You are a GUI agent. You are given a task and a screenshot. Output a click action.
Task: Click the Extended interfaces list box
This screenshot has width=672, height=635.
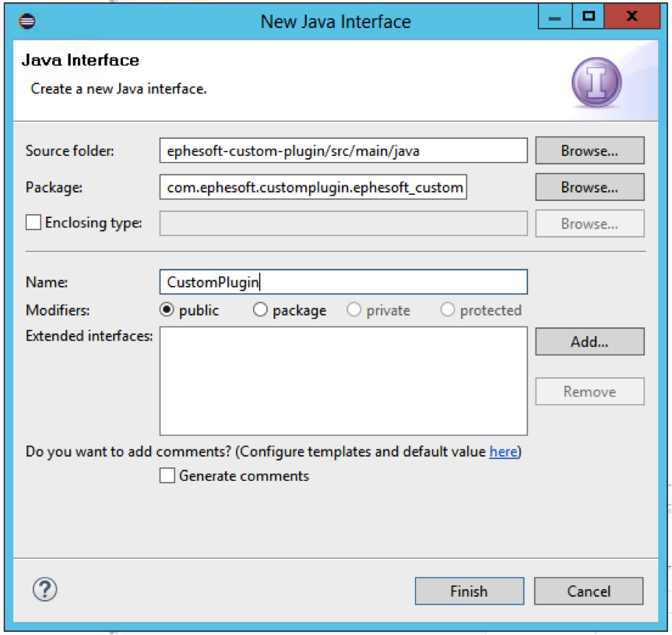point(343,381)
